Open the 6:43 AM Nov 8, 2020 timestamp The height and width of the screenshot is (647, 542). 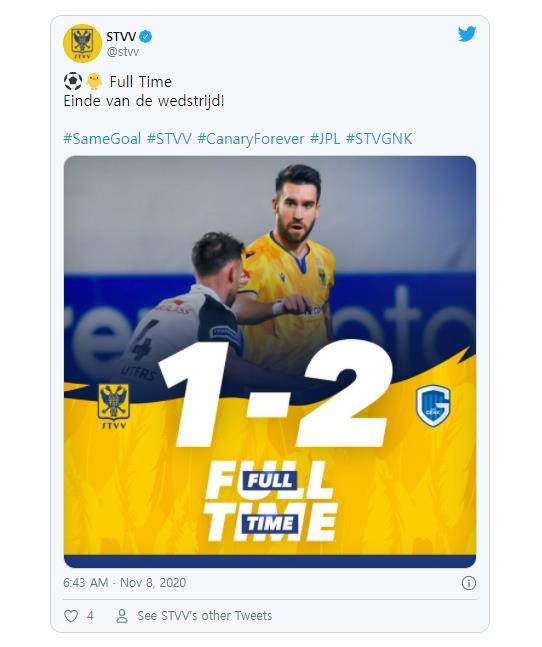125,583
